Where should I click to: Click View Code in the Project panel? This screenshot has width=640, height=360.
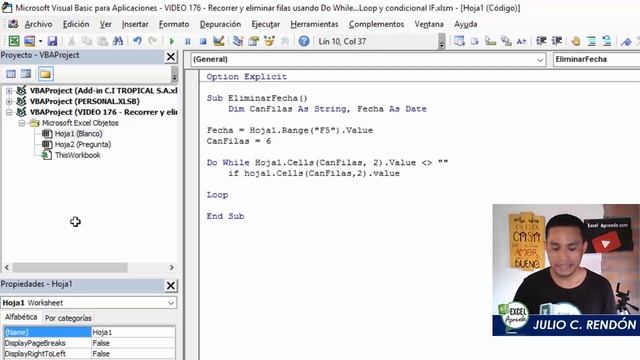pos(11,74)
